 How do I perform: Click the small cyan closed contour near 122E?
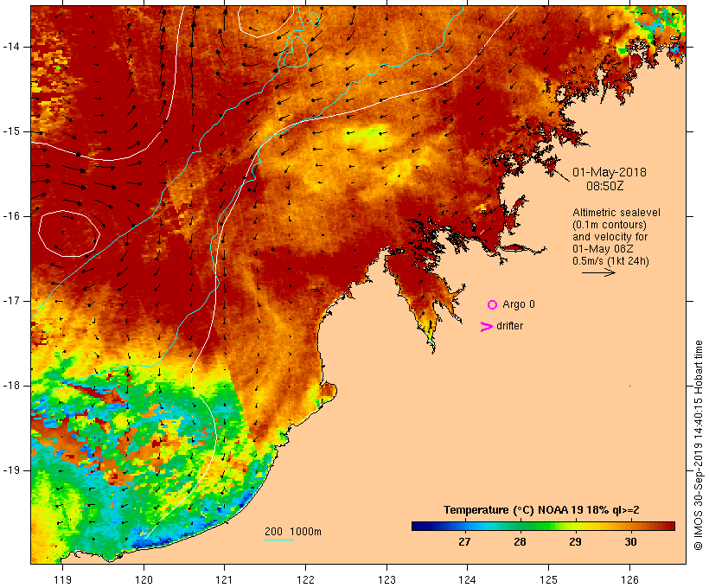(x=314, y=17)
